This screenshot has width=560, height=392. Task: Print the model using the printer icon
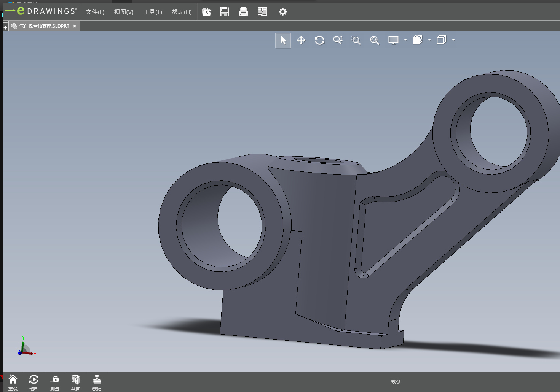[x=243, y=12]
